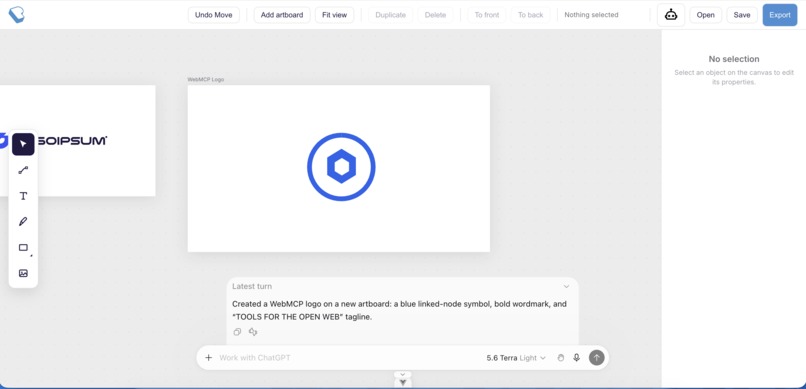Click Undo Move

click(x=213, y=15)
